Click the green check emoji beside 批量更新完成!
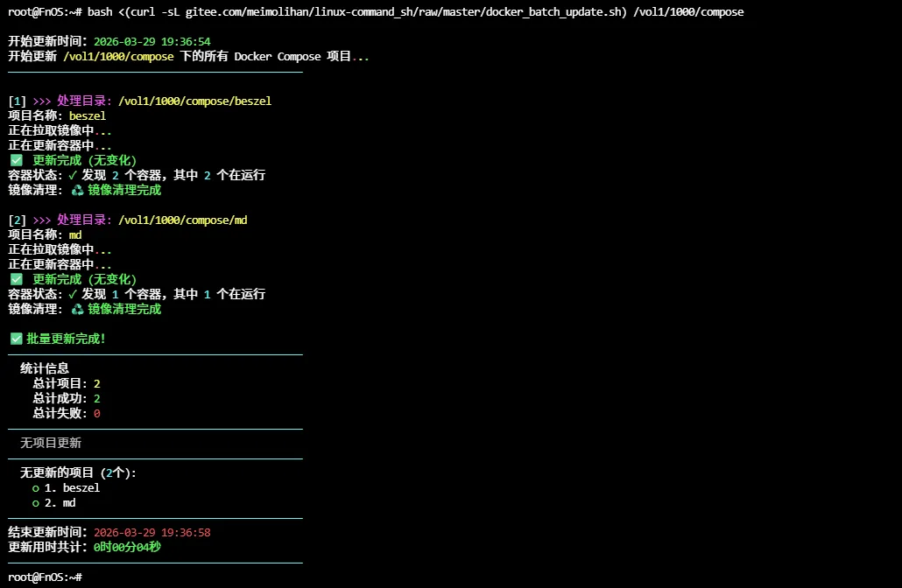This screenshot has width=902, height=588. (16, 339)
